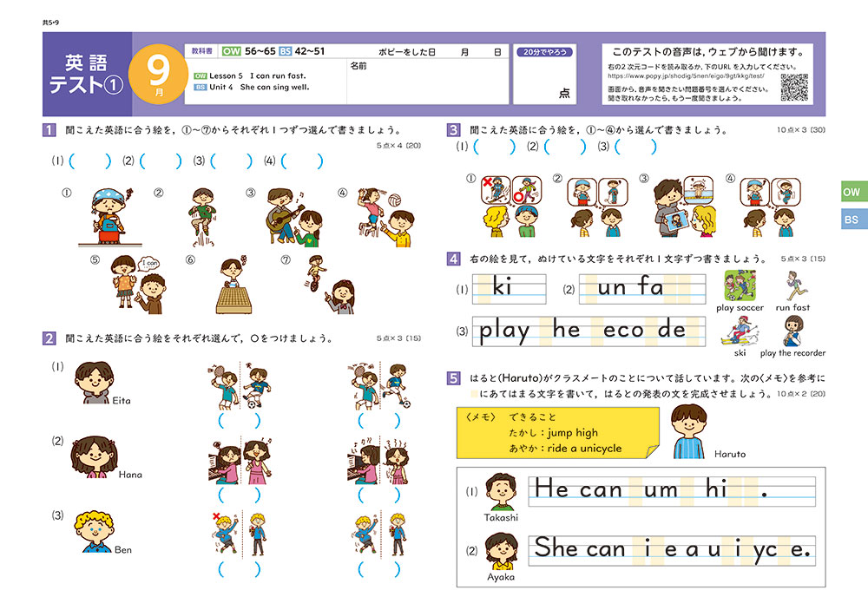Click the BS blue side tab
Image resolution: width=868 pixels, height=610 pixels.
coord(854,219)
